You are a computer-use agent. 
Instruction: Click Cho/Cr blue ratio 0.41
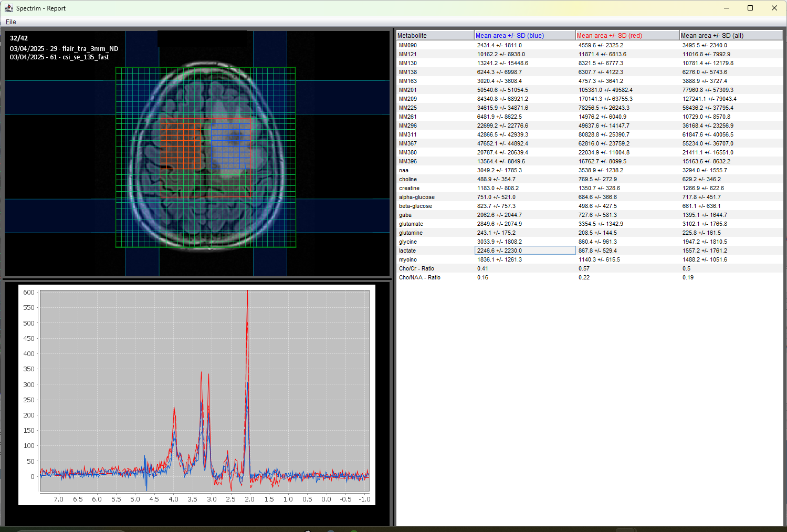tap(482, 268)
